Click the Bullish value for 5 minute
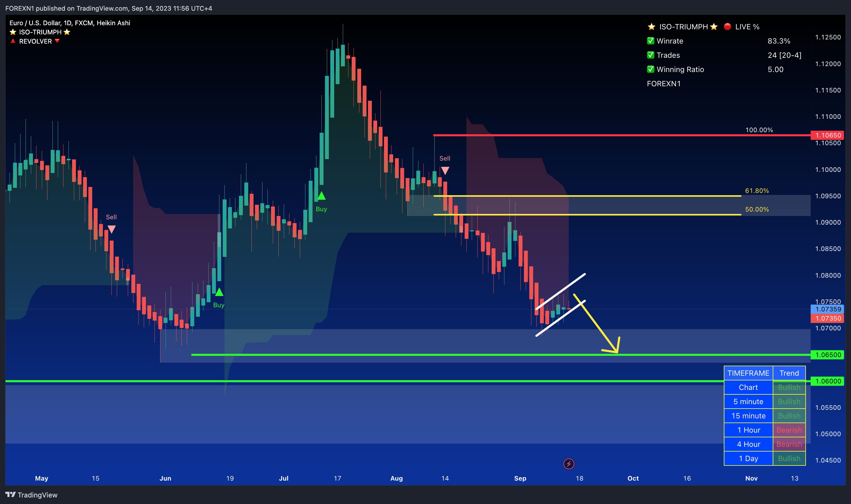 tap(789, 401)
